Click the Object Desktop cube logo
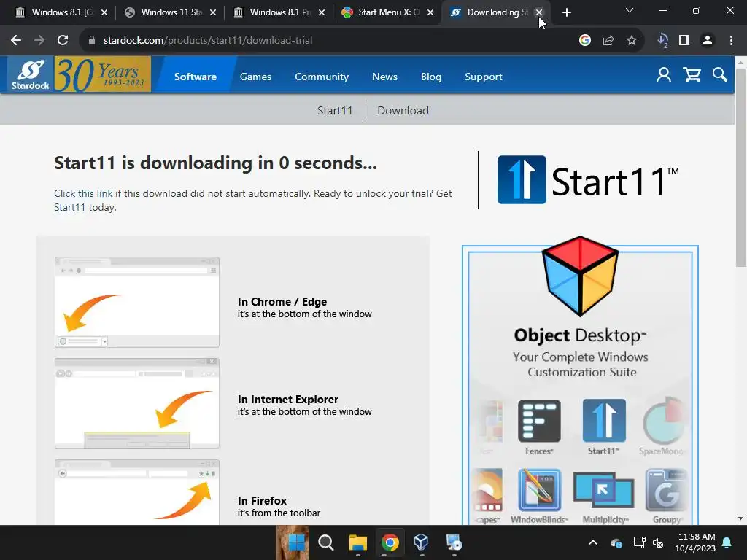 (x=580, y=276)
